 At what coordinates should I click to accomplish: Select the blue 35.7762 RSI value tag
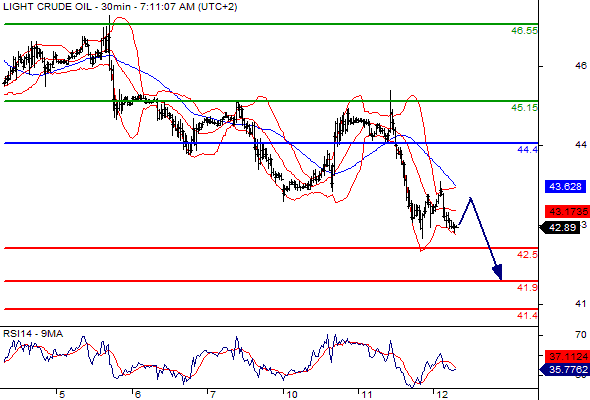[x=565, y=370]
